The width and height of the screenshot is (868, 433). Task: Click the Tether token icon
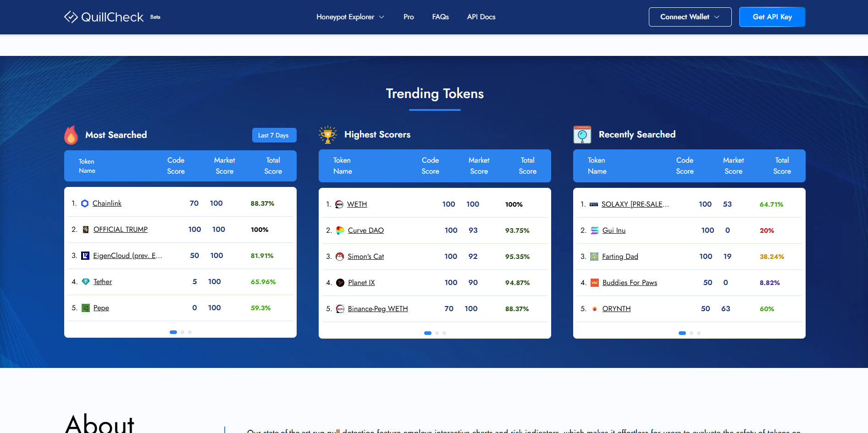tap(86, 282)
